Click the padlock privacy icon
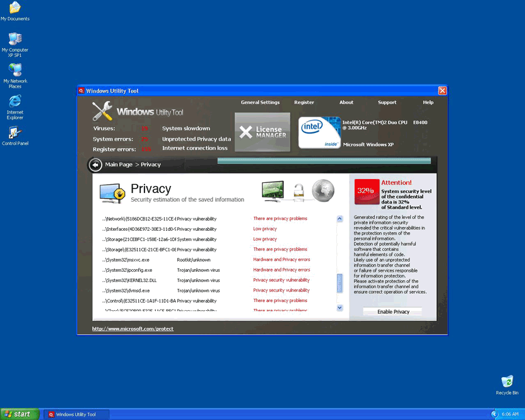The width and height of the screenshot is (525, 420). coord(298,190)
